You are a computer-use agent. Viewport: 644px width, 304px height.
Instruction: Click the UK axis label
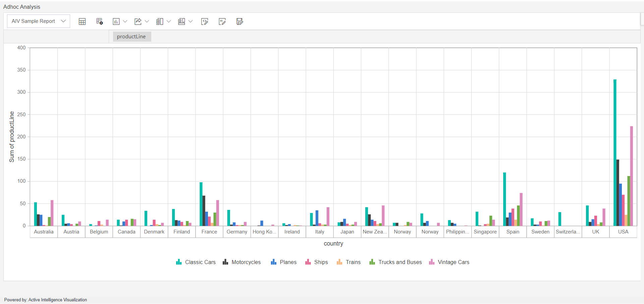point(596,232)
